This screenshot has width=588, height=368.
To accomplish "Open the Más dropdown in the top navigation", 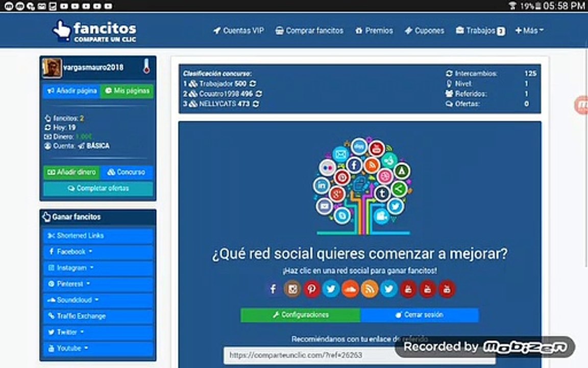I will point(529,31).
